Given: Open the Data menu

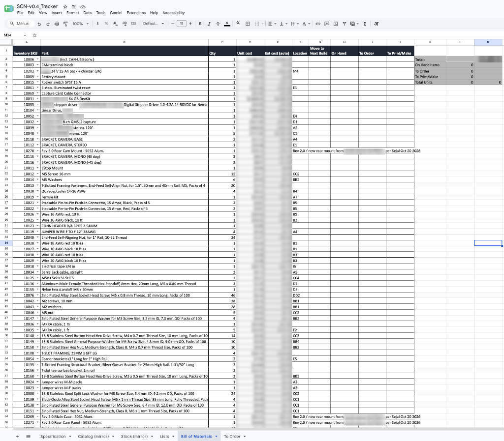Looking at the screenshot, I should tap(88, 13).
